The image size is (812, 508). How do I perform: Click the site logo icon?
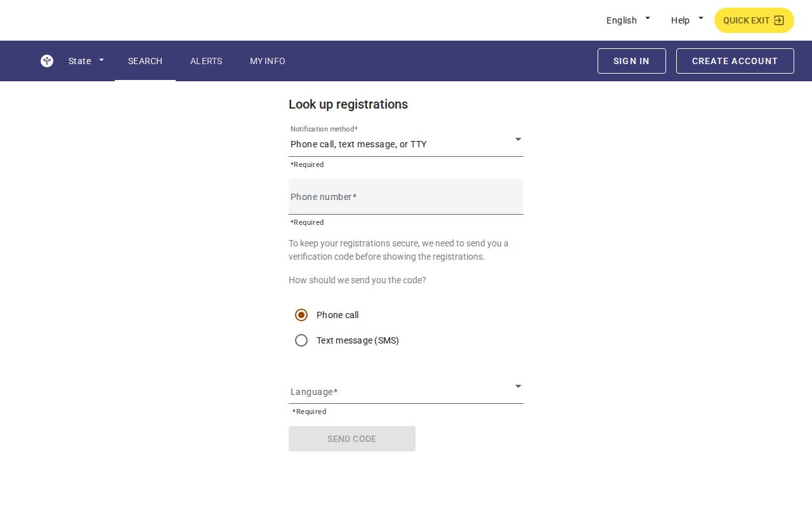tap(47, 61)
